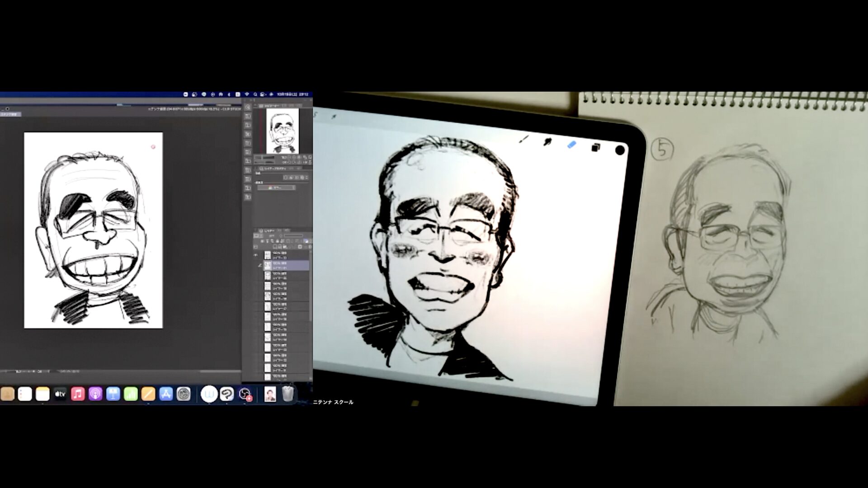Screen dimensions: 868x488
Task: Open the App Store dock icon
Action: tap(166, 394)
